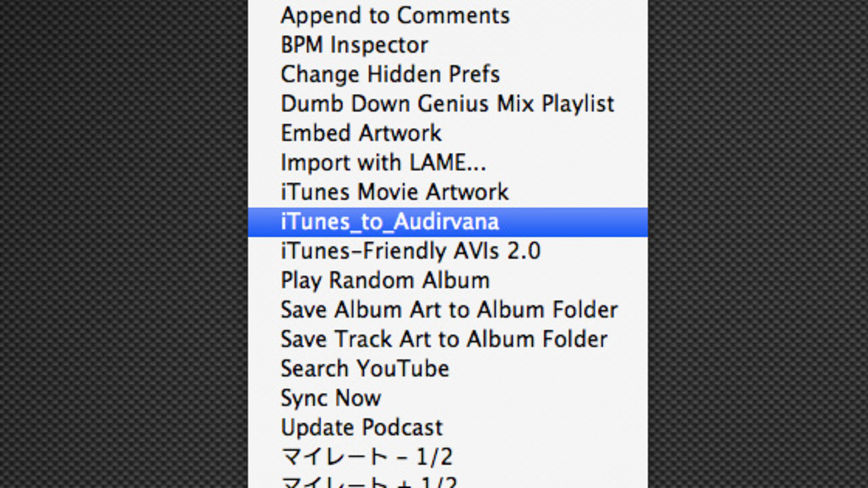Click the Sync Now menu item
Screen dimensions: 868x488
(x=331, y=398)
